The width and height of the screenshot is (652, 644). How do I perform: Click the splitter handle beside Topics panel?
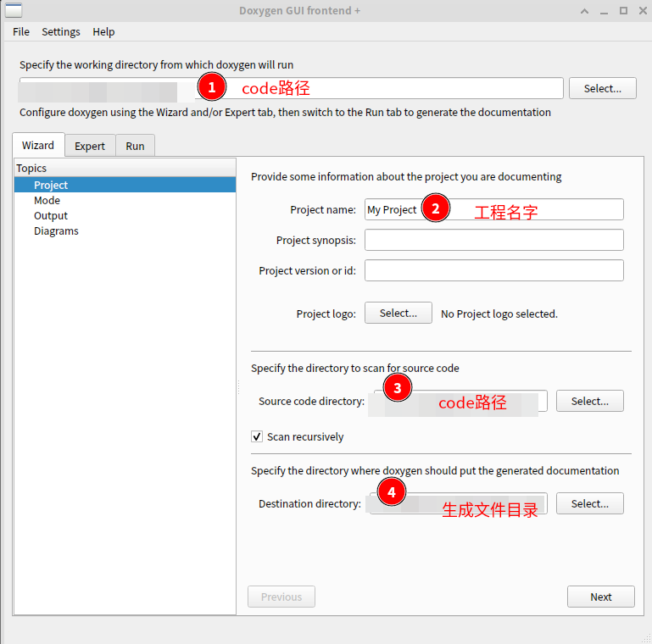tap(239, 386)
